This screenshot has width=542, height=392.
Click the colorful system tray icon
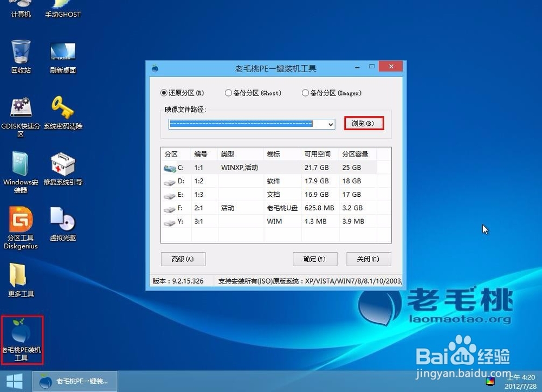click(x=490, y=382)
